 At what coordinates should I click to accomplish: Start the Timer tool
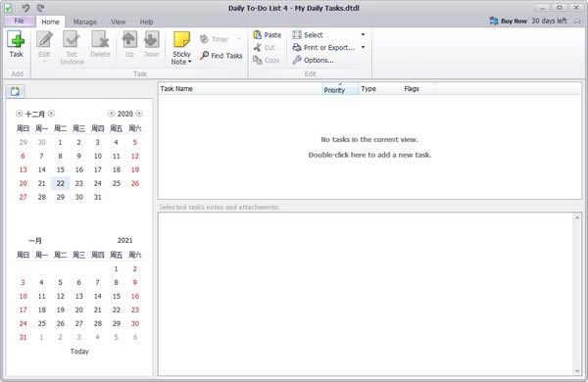[214, 39]
